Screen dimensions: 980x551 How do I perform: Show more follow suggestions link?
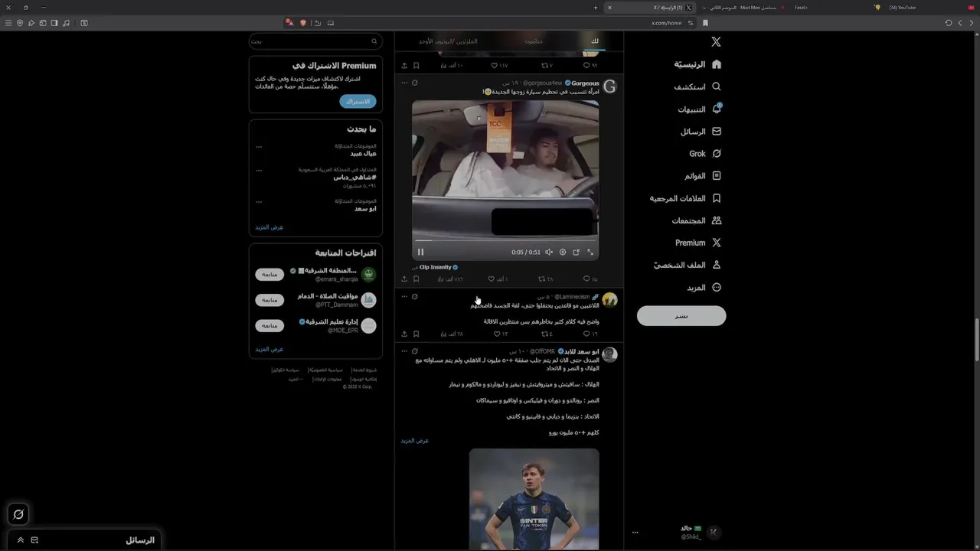click(269, 349)
